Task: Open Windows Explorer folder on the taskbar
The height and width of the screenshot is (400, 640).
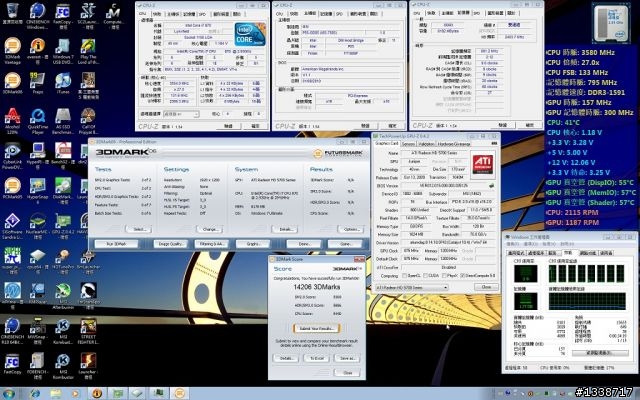Action: [56, 393]
